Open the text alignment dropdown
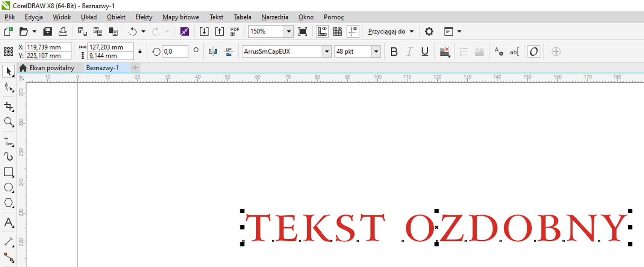The width and height of the screenshot is (644, 267). tap(445, 52)
